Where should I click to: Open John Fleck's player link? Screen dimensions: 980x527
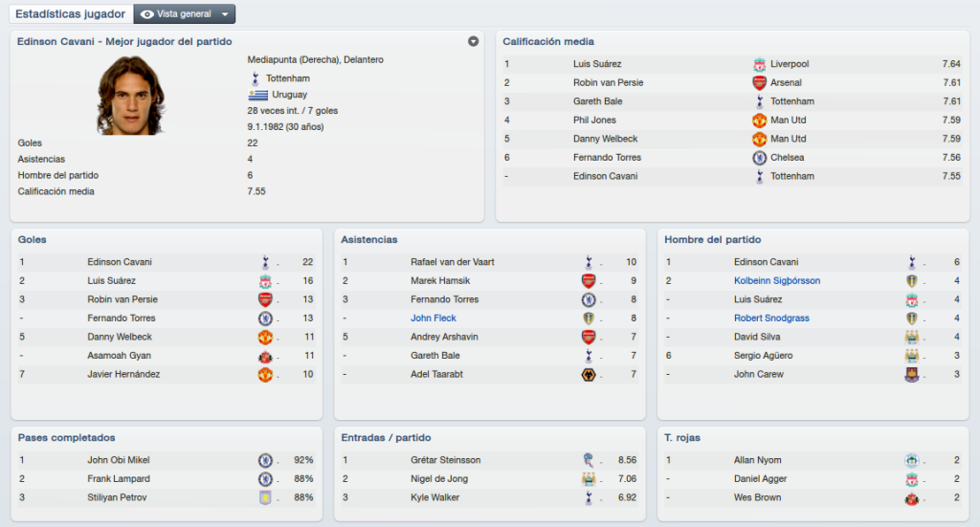point(434,318)
